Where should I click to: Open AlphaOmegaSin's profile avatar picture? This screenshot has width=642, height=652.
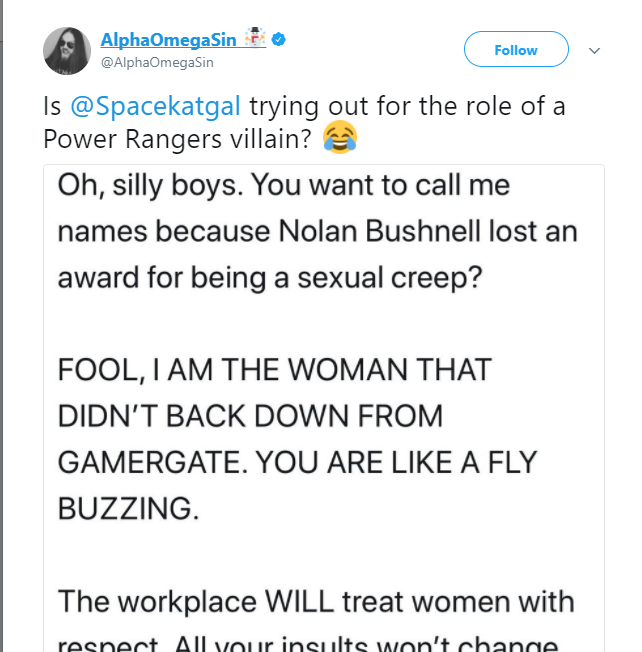pos(67,51)
